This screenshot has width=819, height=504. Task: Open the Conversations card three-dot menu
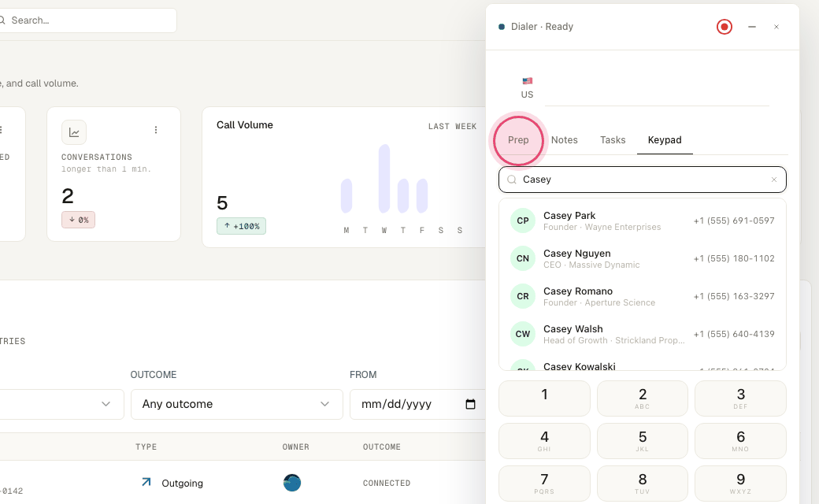click(x=156, y=130)
